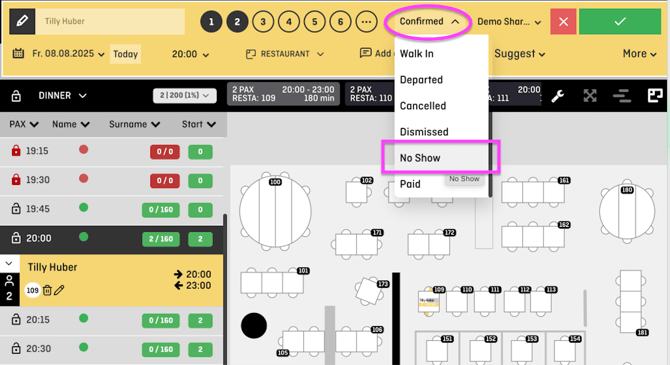This screenshot has height=365, width=670.
Task: Select the 2 PAX RESTA: 110 reservation card
Action: pyautogui.click(x=370, y=94)
